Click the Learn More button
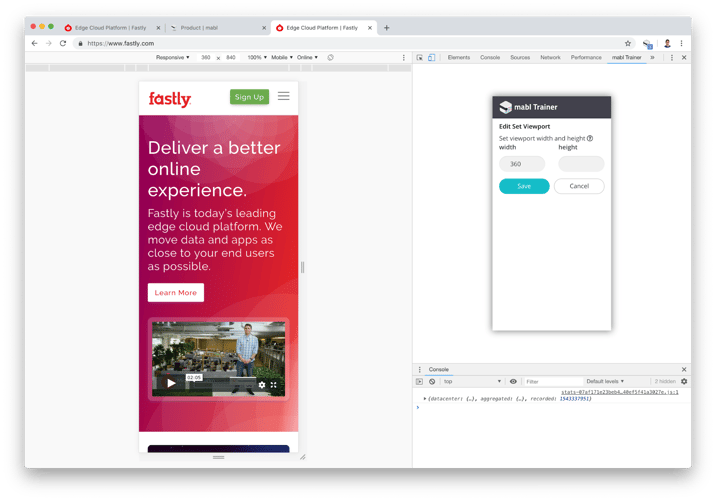Screen dimensions: 716x501 tap(176, 293)
